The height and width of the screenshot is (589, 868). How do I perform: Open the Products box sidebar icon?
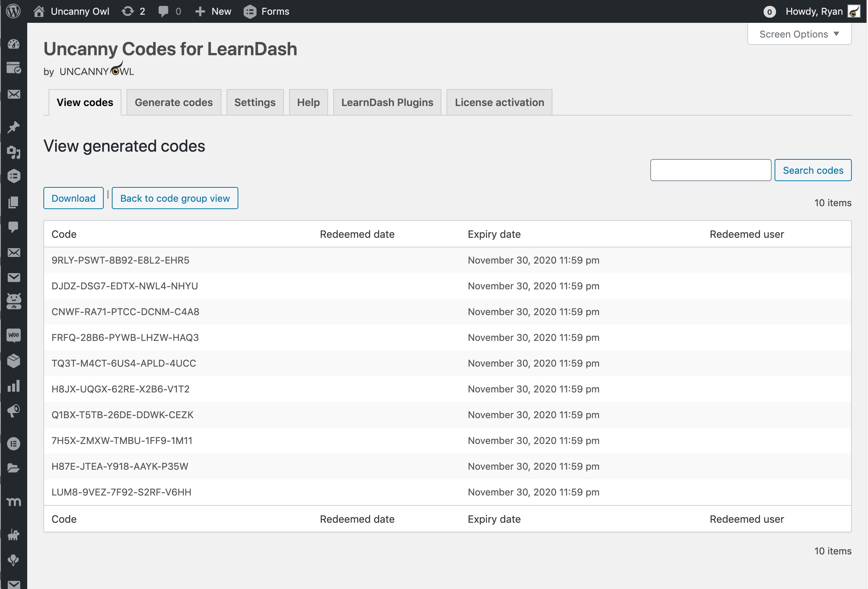click(x=14, y=361)
